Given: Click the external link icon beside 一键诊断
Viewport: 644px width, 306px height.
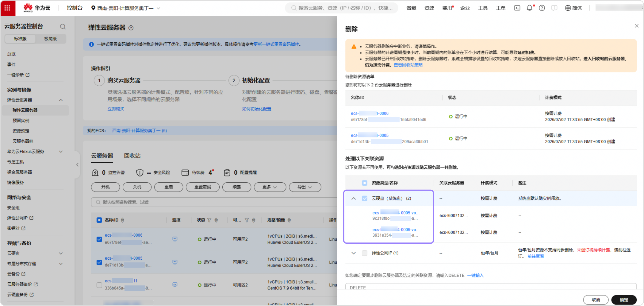Looking at the screenshot, I should (28, 75).
